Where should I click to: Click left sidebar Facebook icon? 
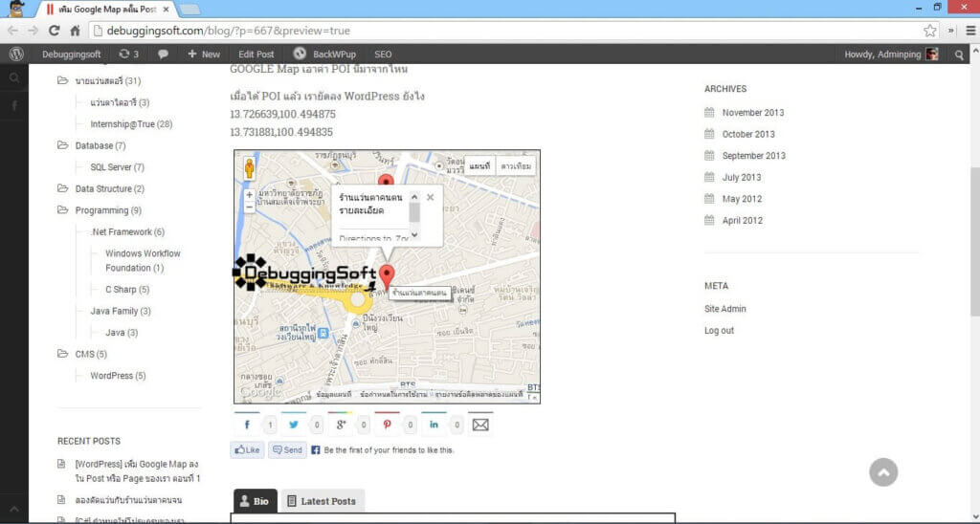coord(14,105)
